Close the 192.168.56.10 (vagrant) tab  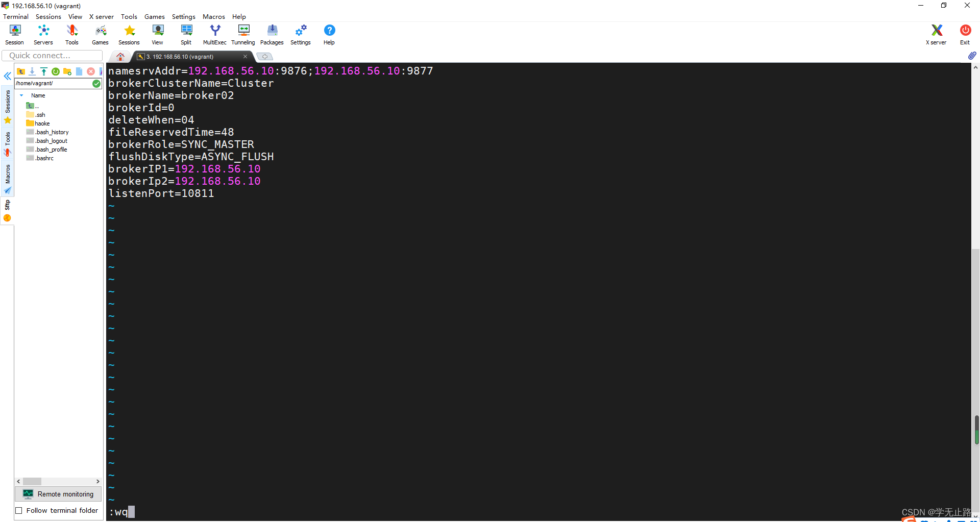tap(245, 57)
